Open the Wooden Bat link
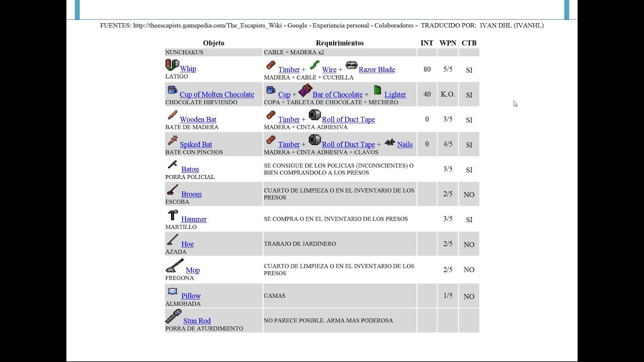 (198, 120)
